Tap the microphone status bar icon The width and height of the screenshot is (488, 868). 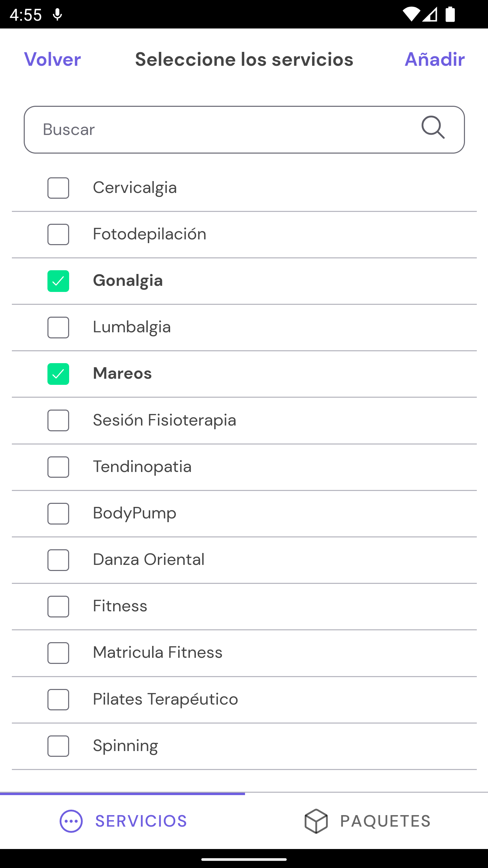[x=58, y=15]
